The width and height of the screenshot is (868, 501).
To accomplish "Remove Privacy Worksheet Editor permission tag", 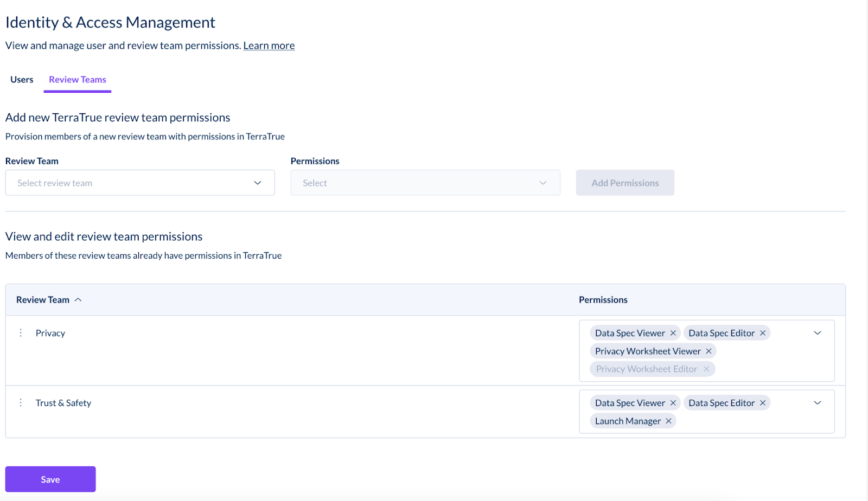I will [x=706, y=369].
